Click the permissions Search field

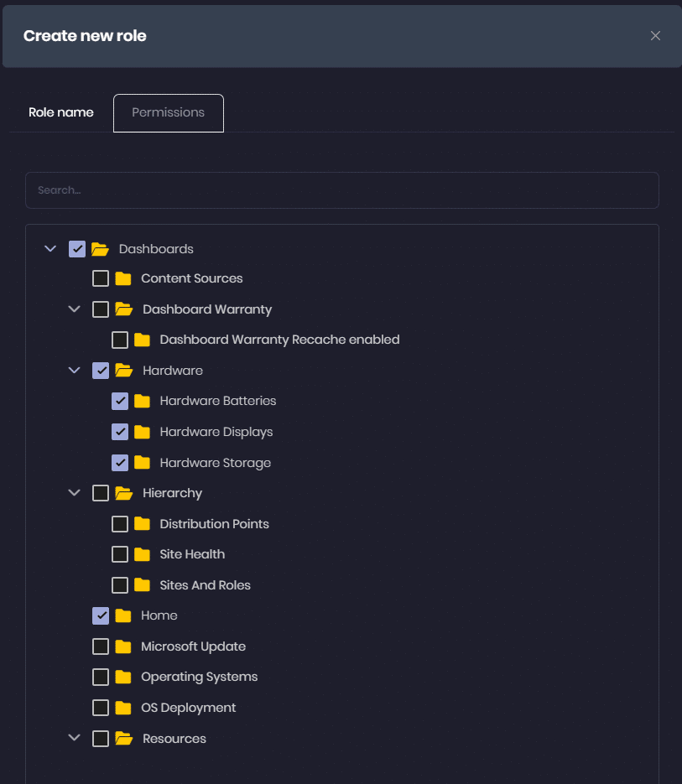(x=341, y=190)
